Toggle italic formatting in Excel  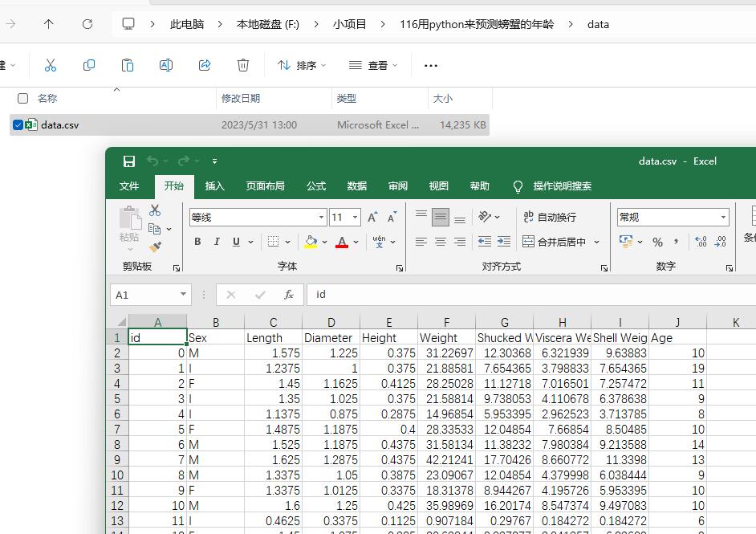[x=217, y=242]
